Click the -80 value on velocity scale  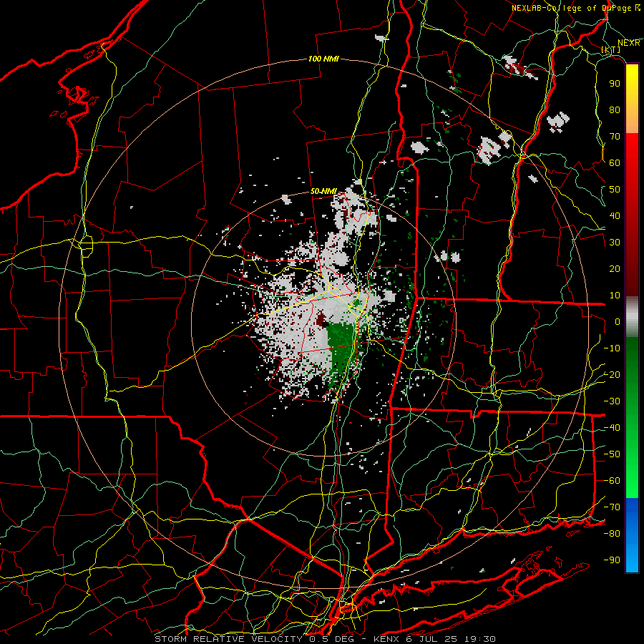(x=612, y=534)
